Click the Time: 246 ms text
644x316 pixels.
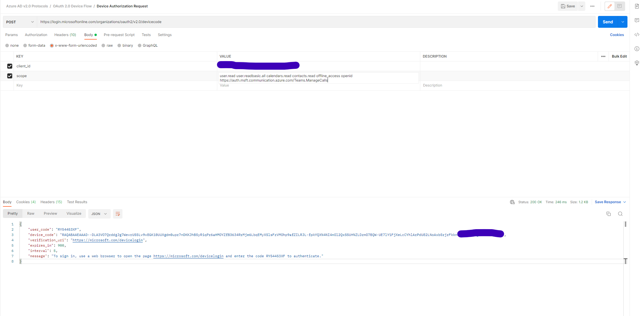click(556, 202)
